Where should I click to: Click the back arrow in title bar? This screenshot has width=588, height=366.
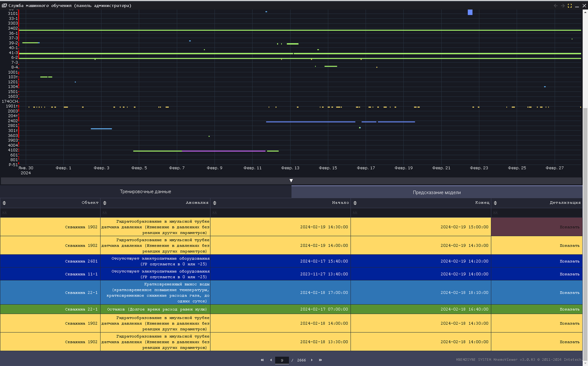555,6
